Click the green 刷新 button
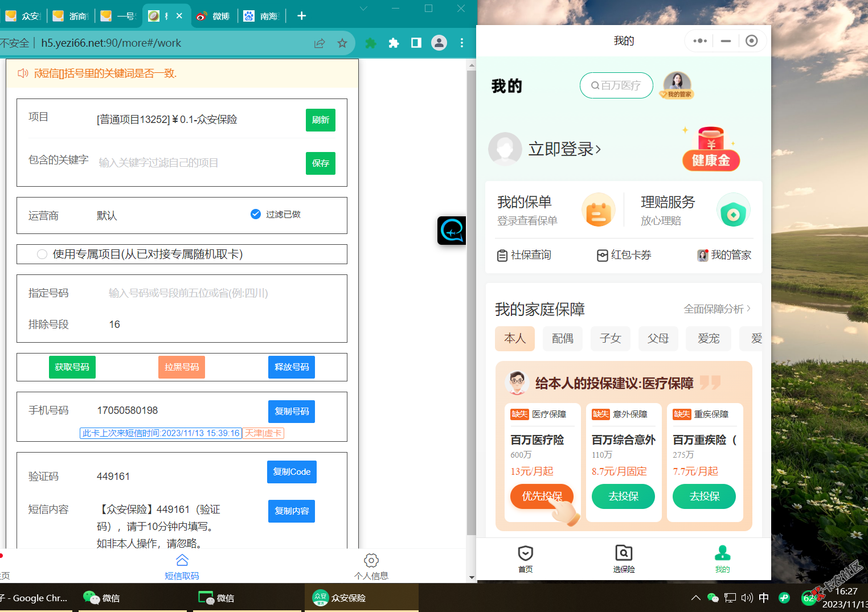The height and width of the screenshot is (612, 868). tap(321, 120)
